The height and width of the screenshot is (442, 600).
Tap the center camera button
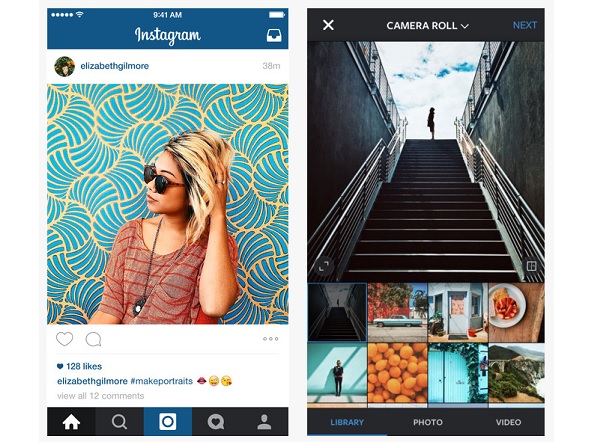click(168, 421)
